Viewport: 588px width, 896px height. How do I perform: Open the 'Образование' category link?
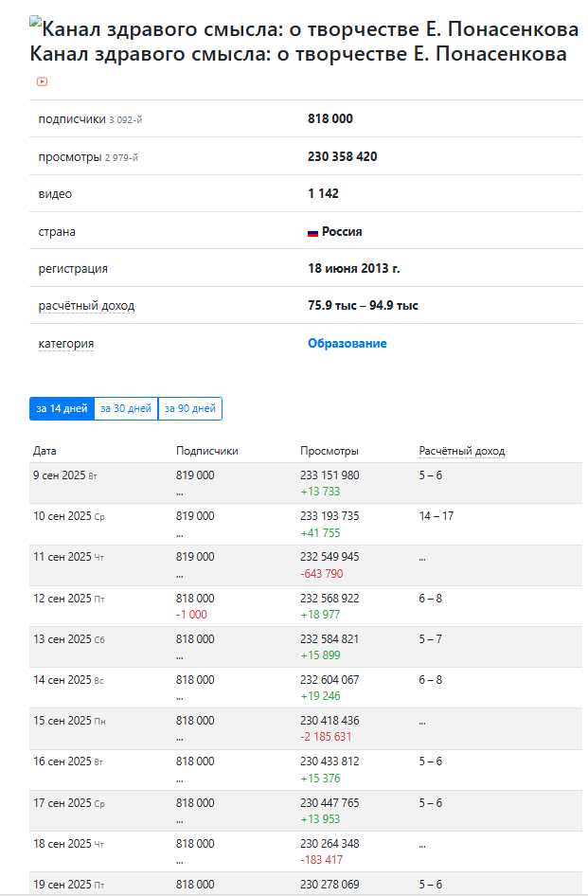pyautogui.click(x=347, y=344)
